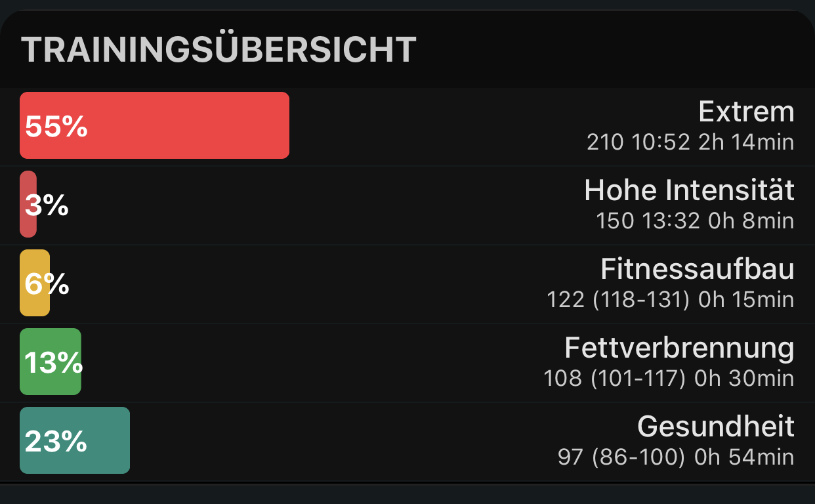Toggle the Extrem zone selection
This screenshot has width=815, height=504.
click(154, 125)
